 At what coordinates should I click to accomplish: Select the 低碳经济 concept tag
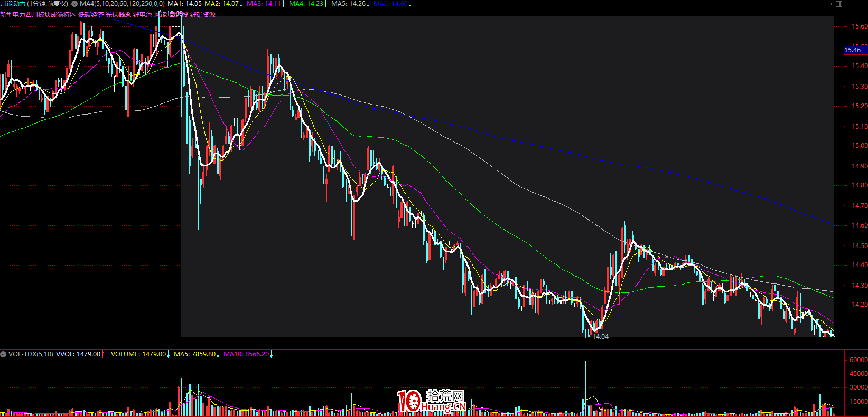pyautogui.click(x=91, y=15)
